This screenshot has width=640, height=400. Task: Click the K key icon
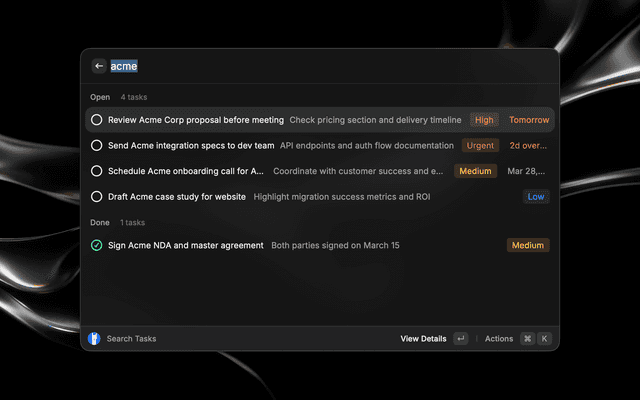pos(544,339)
